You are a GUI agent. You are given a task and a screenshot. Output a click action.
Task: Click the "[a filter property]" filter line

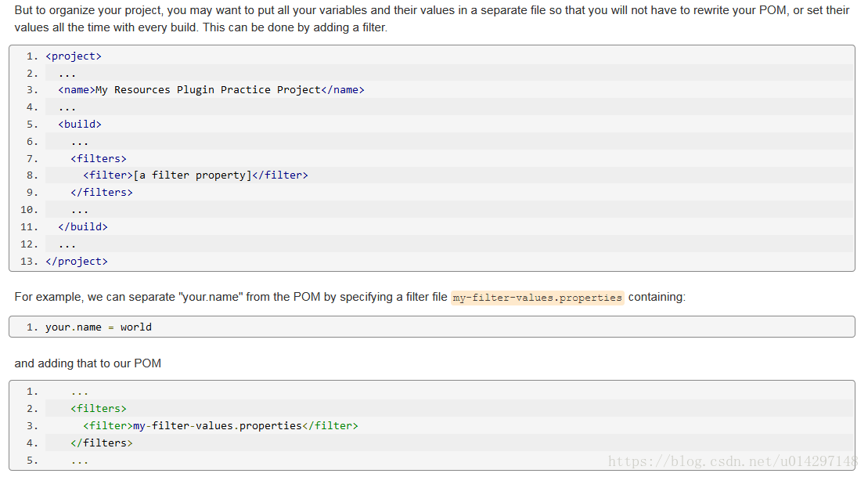195,175
